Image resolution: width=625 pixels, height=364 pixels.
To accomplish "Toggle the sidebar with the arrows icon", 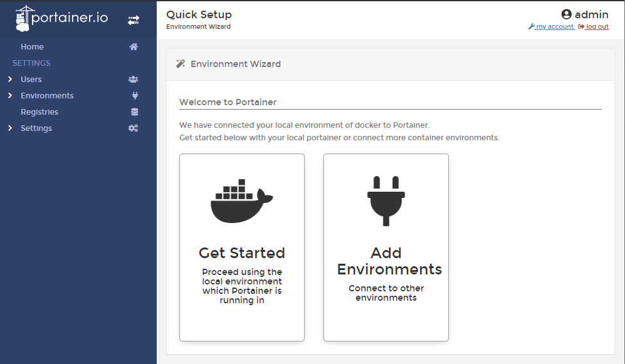I will 134,20.
